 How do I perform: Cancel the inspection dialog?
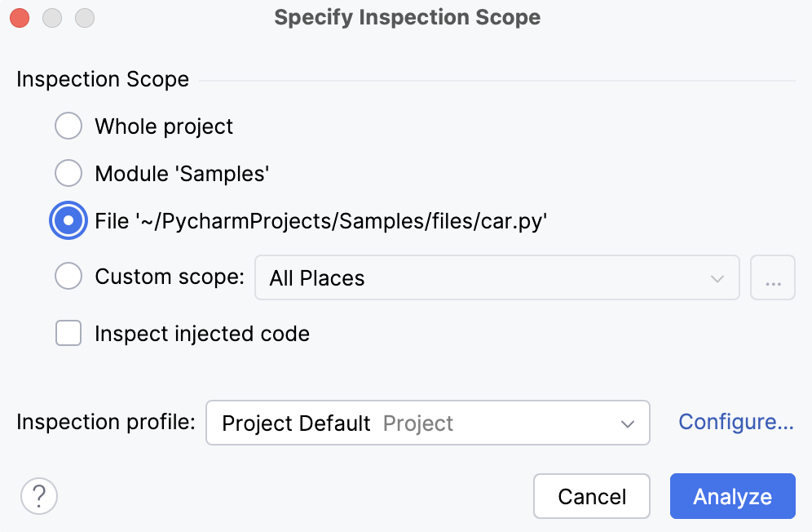point(592,495)
